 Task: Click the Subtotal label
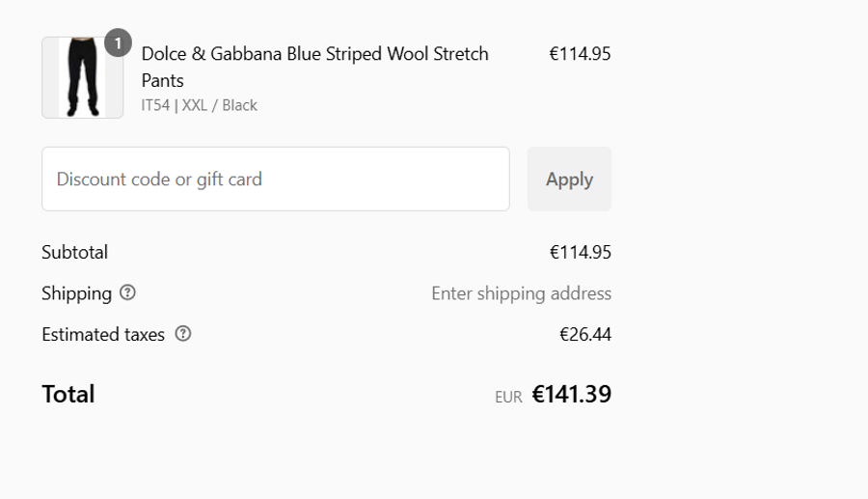[74, 253]
